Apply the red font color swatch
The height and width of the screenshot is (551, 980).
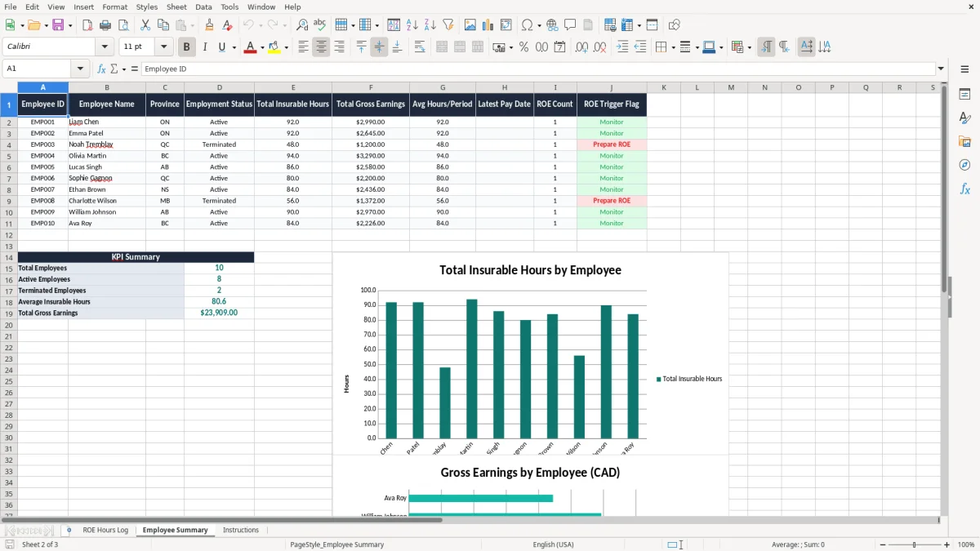click(x=251, y=47)
